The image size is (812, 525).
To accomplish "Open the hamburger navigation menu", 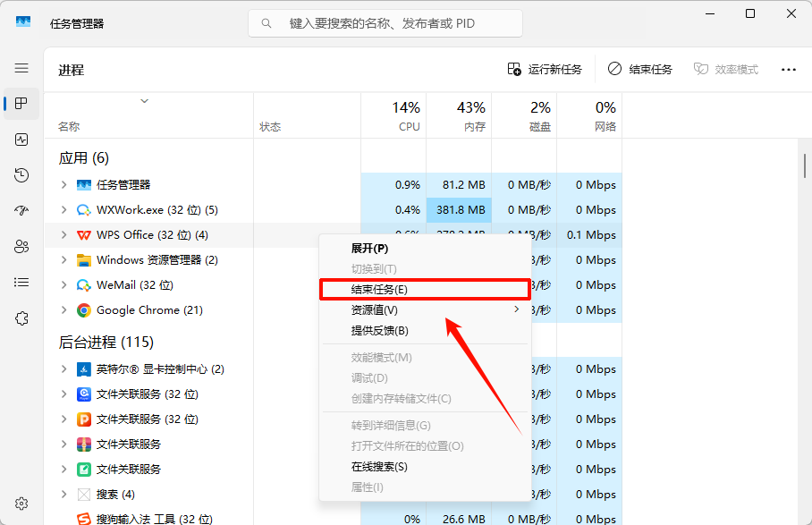I will tap(21, 68).
